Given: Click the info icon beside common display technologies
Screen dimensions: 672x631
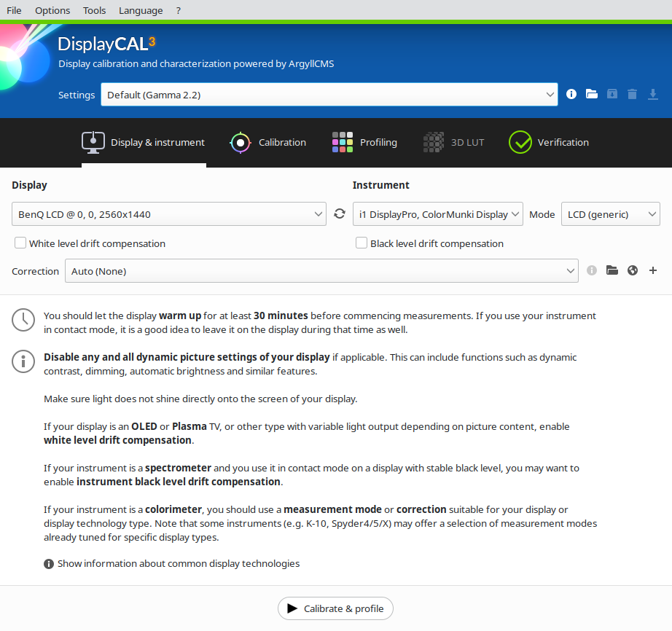Looking at the screenshot, I should tap(48, 563).
